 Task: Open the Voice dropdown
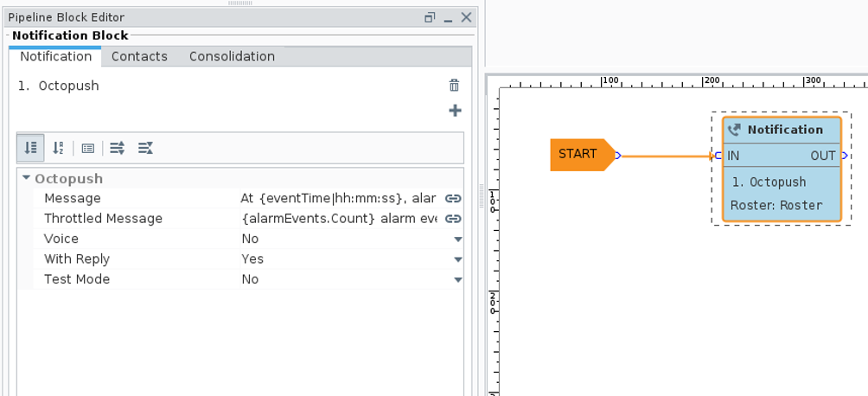coord(458,240)
